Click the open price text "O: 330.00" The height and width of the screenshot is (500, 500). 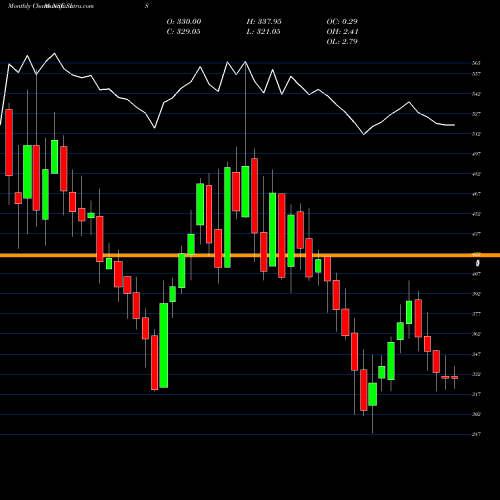(x=184, y=22)
